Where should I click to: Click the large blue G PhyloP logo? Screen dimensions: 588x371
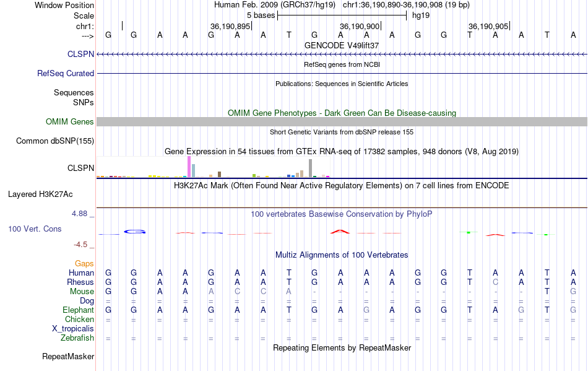click(135, 232)
